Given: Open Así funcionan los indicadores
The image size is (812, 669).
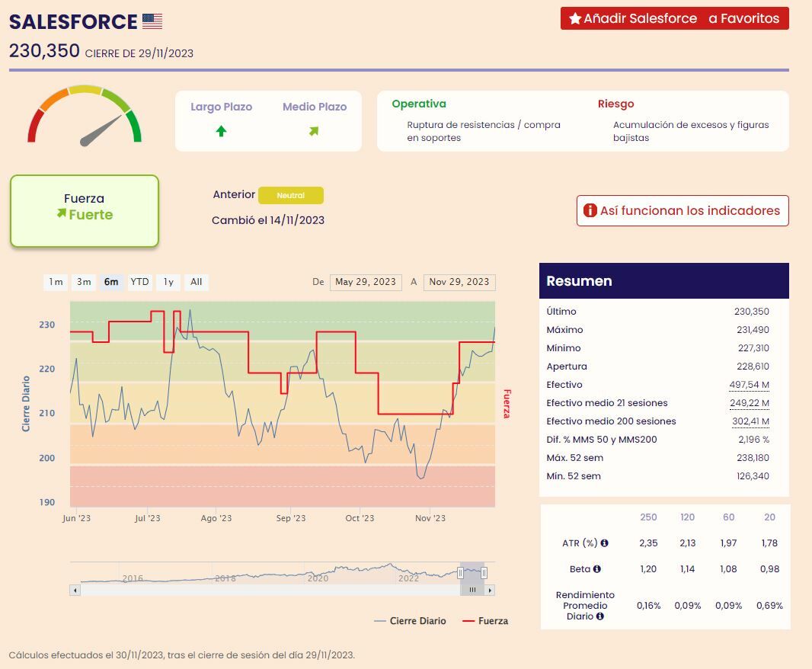Looking at the screenshot, I should pos(682,211).
